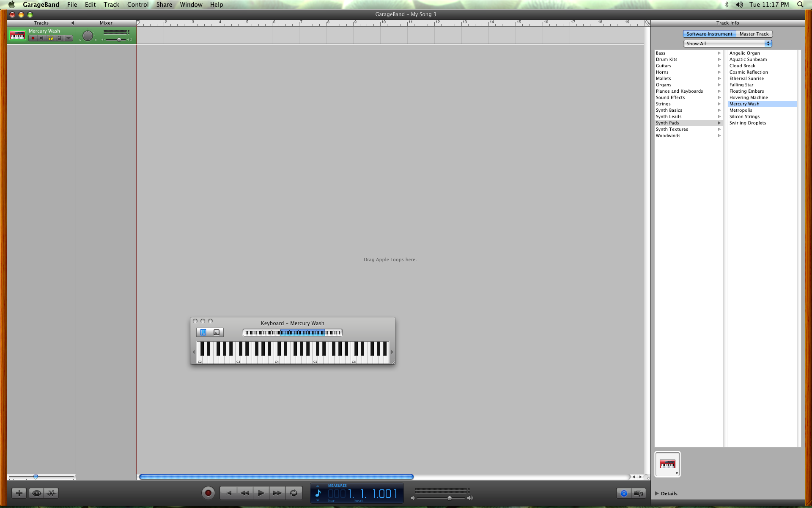The width and height of the screenshot is (812, 508).
Task: Open the track editor scissors icon
Action: point(51,493)
